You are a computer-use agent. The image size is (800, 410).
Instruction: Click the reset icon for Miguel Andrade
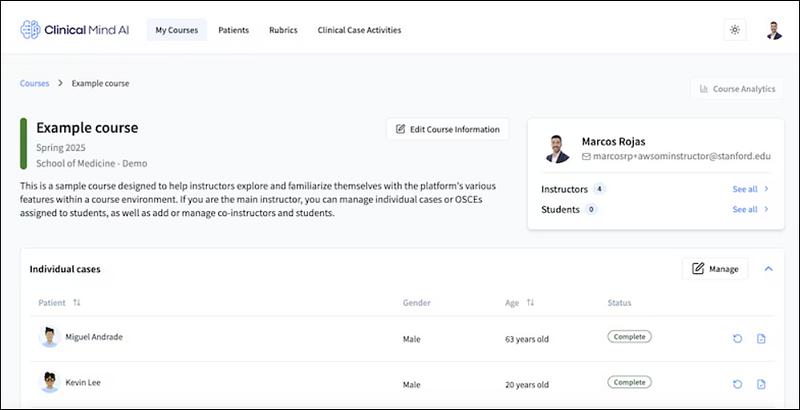pos(737,338)
